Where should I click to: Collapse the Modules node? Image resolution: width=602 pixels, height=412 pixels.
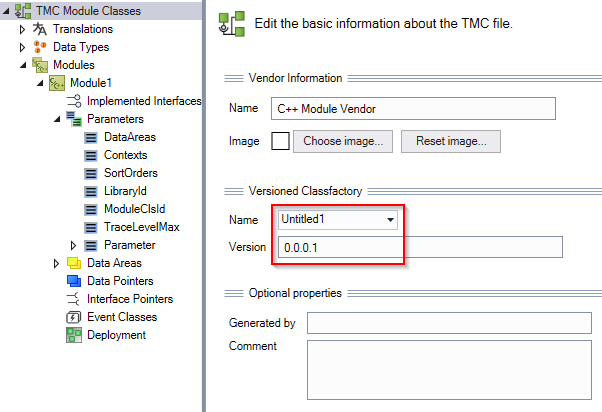click(23, 65)
